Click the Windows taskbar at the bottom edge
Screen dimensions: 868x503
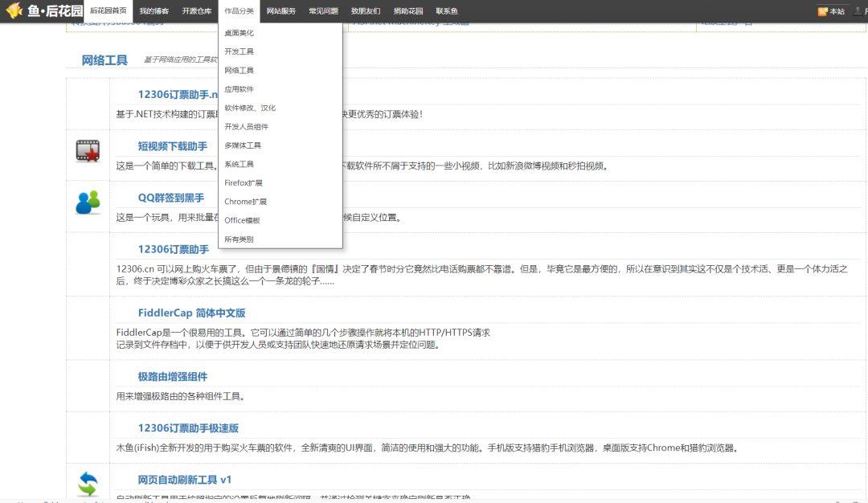434,500
